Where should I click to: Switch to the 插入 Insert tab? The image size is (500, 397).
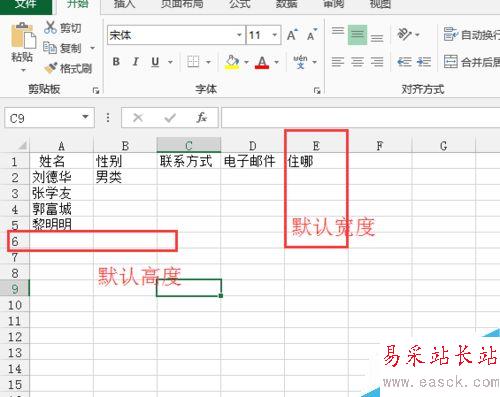[124, 5]
